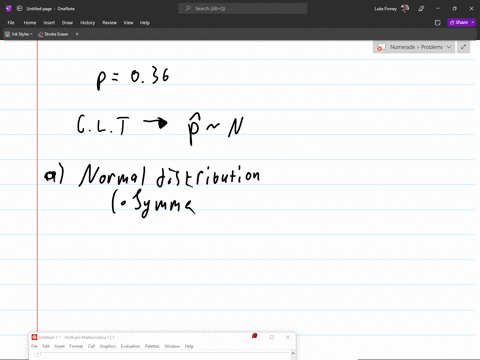Minimize the OneNote window
Viewport: 480px width, 360px height.
(x=438, y=9)
